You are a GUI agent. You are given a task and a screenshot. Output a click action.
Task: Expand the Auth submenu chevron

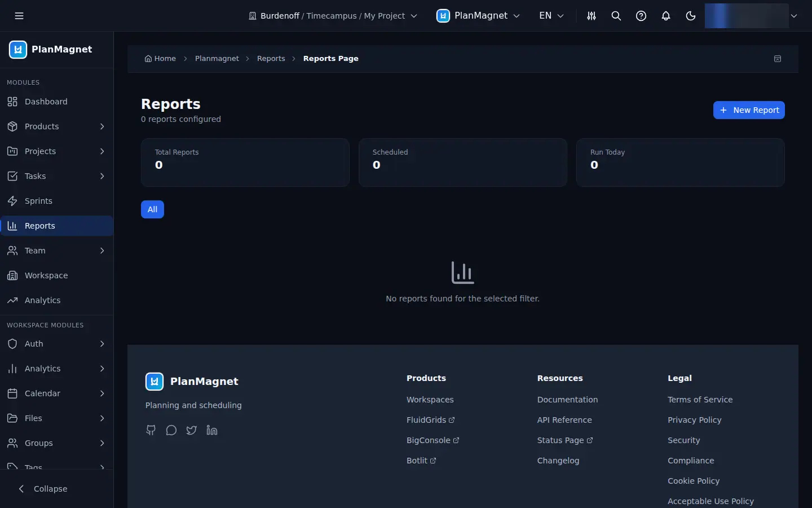pyautogui.click(x=102, y=344)
